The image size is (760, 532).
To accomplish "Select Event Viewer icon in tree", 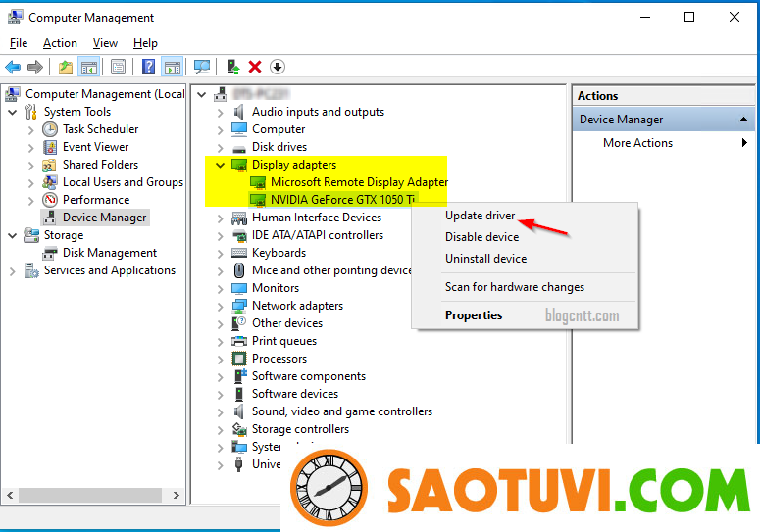I will click(x=50, y=147).
